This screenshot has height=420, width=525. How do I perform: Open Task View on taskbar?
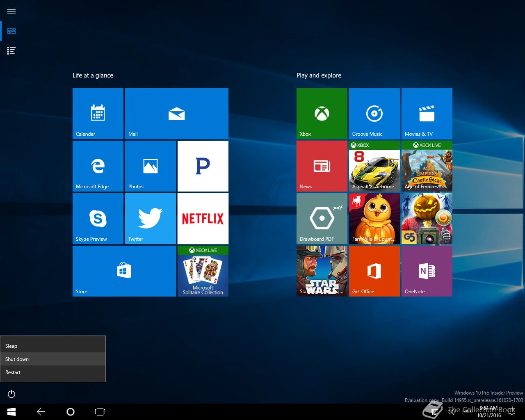pos(100,412)
